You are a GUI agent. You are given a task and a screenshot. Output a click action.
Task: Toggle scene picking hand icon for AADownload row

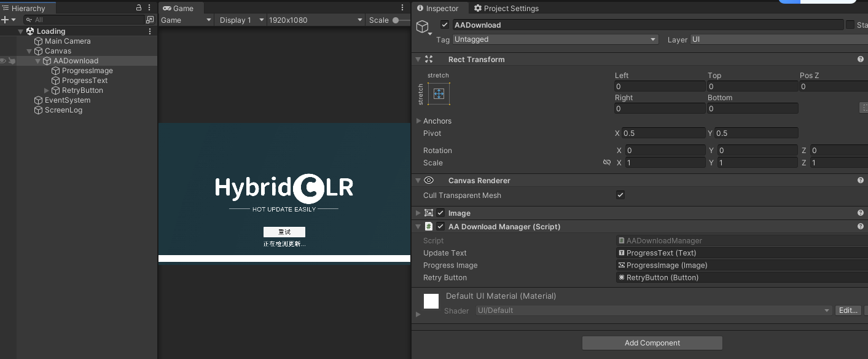click(x=12, y=61)
